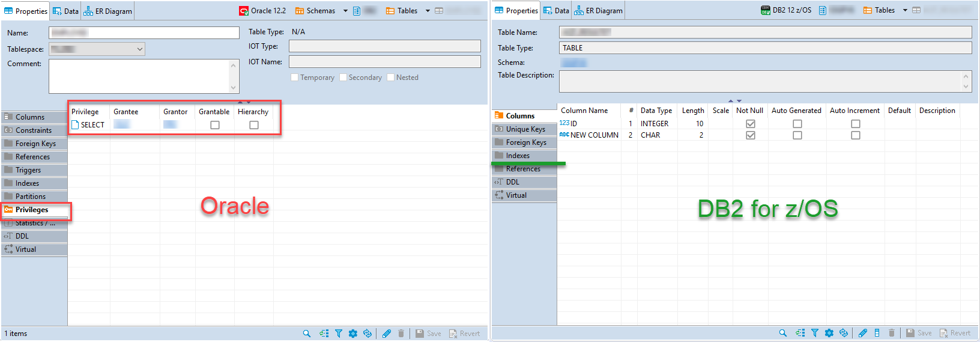Viewport: 980px width, 342px height.
Task: Open Unique Keys section in DB2 sidebar
Action: (x=524, y=129)
